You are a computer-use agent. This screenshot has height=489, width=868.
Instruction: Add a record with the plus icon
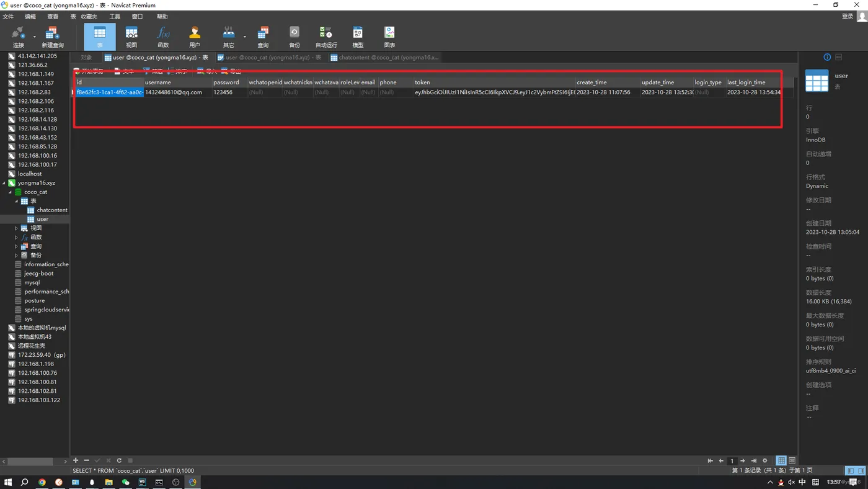coord(76,460)
